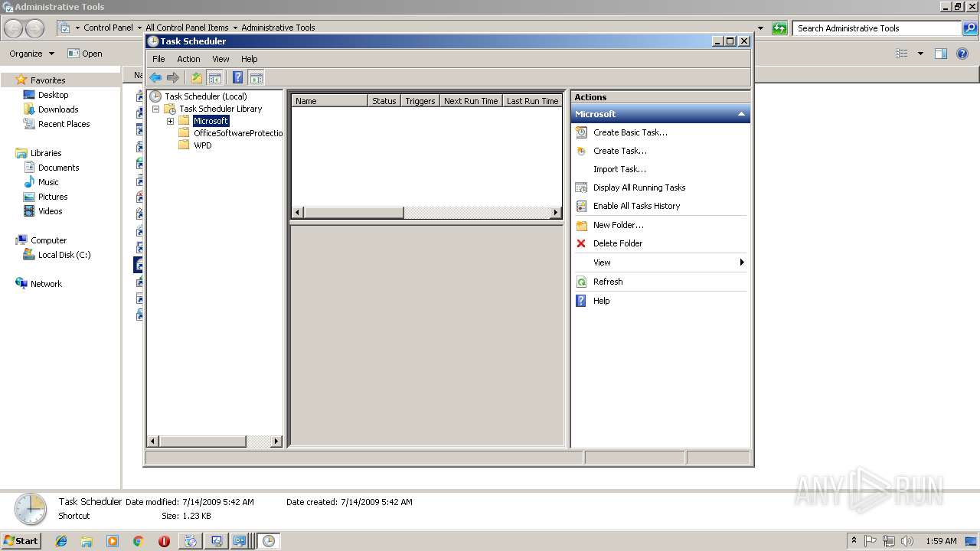
Task: Select the OfficeSoftwareProtection folder in tree
Action: tap(238, 133)
